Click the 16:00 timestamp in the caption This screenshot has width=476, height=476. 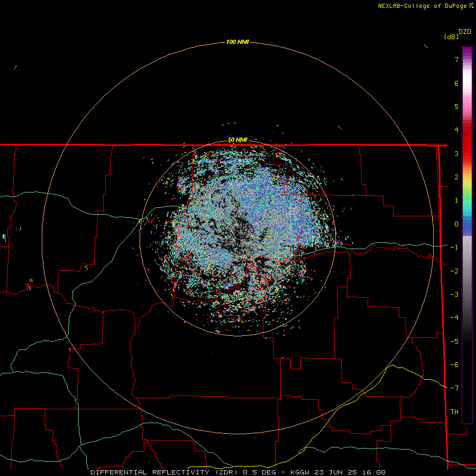(x=374, y=472)
